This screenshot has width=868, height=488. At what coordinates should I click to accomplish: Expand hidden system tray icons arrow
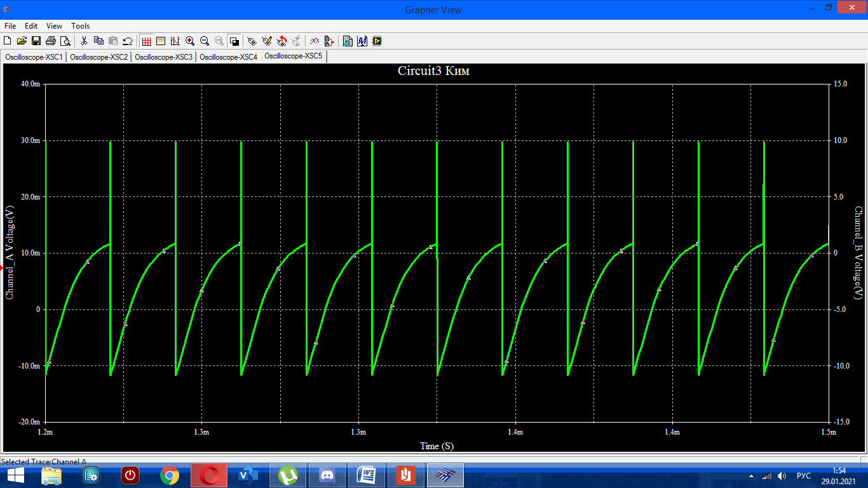click(752, 476)
